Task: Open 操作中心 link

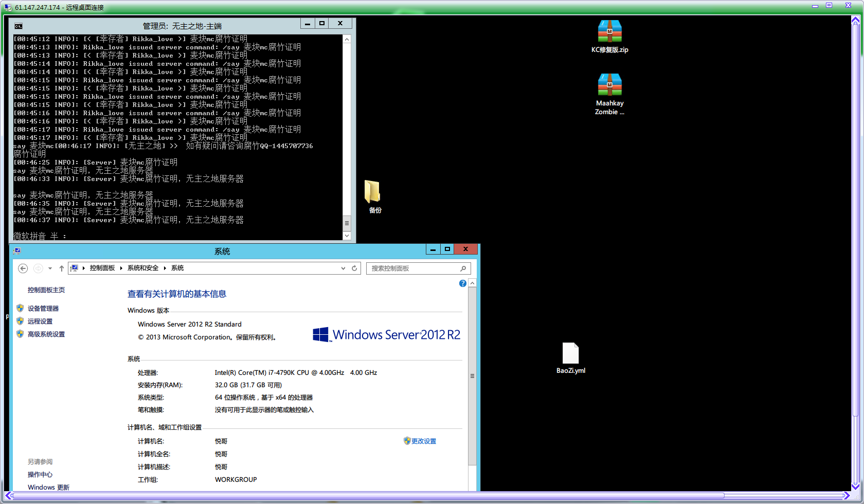Action: [40, 475]
